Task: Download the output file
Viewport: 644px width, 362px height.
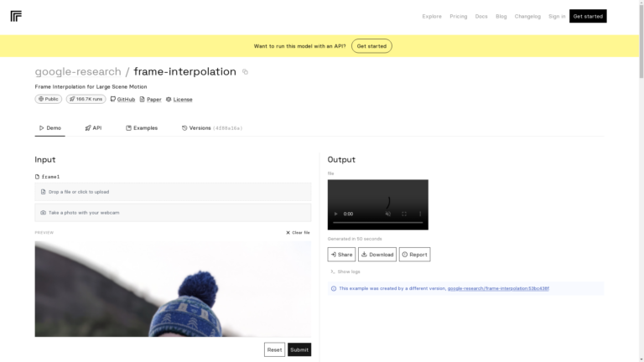Action: (377, 255)
